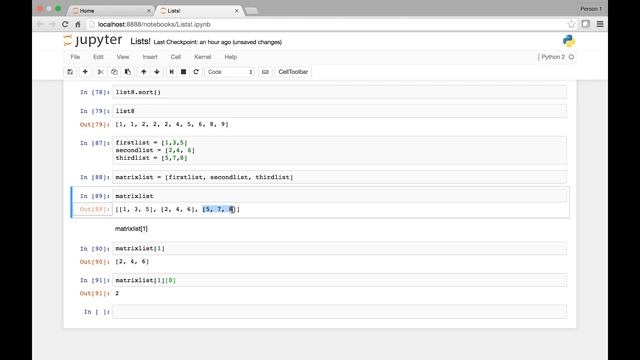Open the File menu
Viewport: 640px width, 360px height.
tap(75, 57)
